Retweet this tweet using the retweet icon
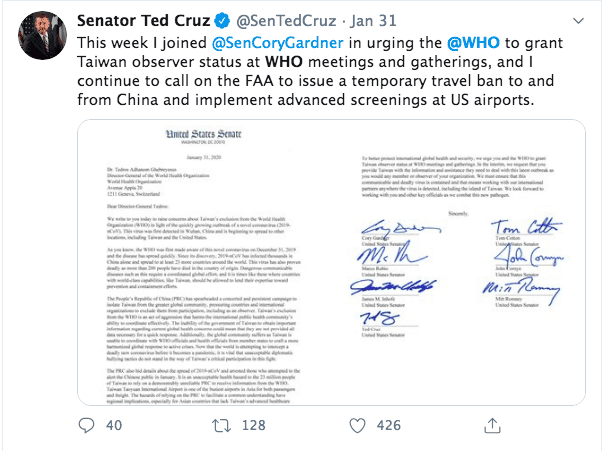Screen dimensions: 603x451 coord(220,427)
